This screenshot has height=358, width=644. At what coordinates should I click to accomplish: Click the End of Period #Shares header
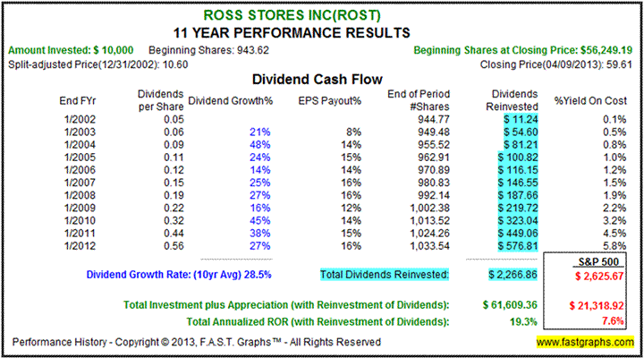coord(419,100)
